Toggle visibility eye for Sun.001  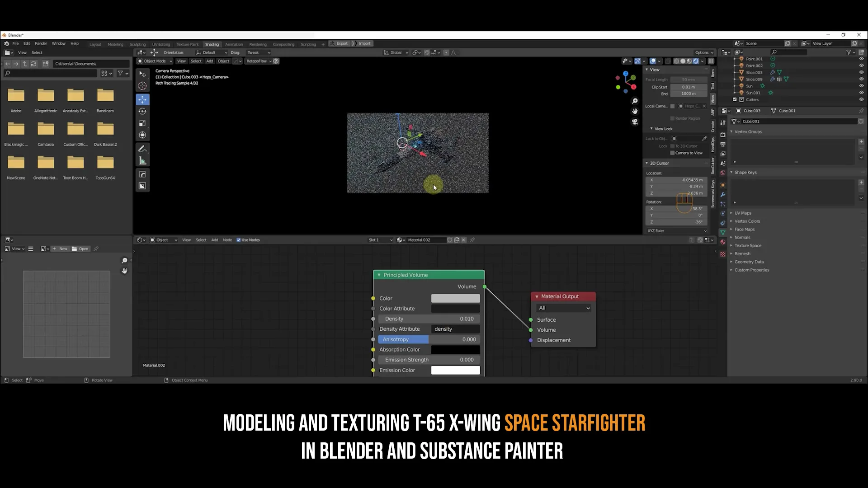(861, 93)
